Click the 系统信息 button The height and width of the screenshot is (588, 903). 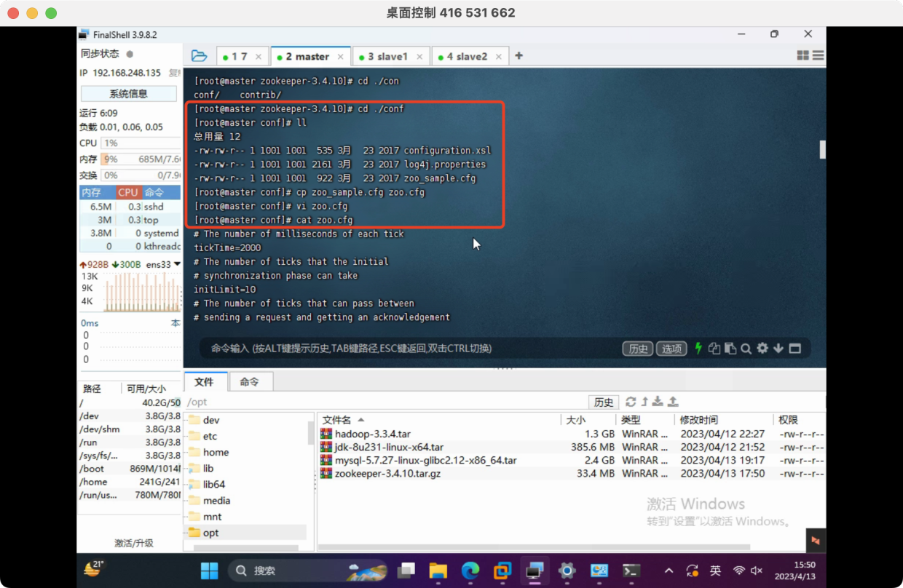[128, 93]
